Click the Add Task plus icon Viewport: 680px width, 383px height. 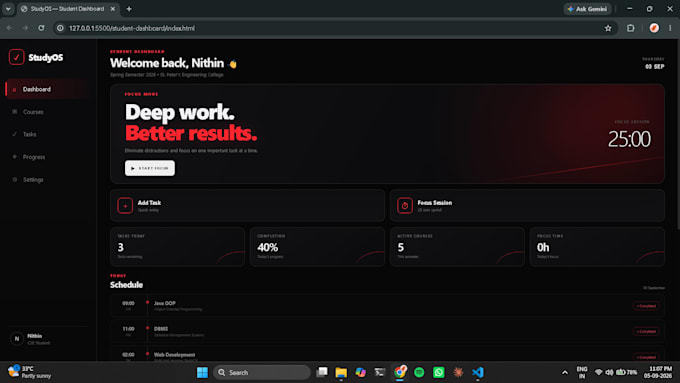[x=125, y=206]
